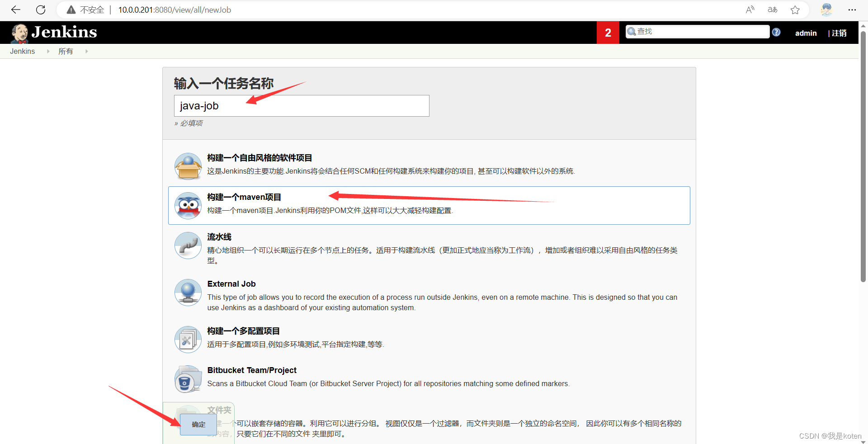Screen dimensions: 868x444
Task: Click the browser address bar URL
Action: tap(175, 9)
